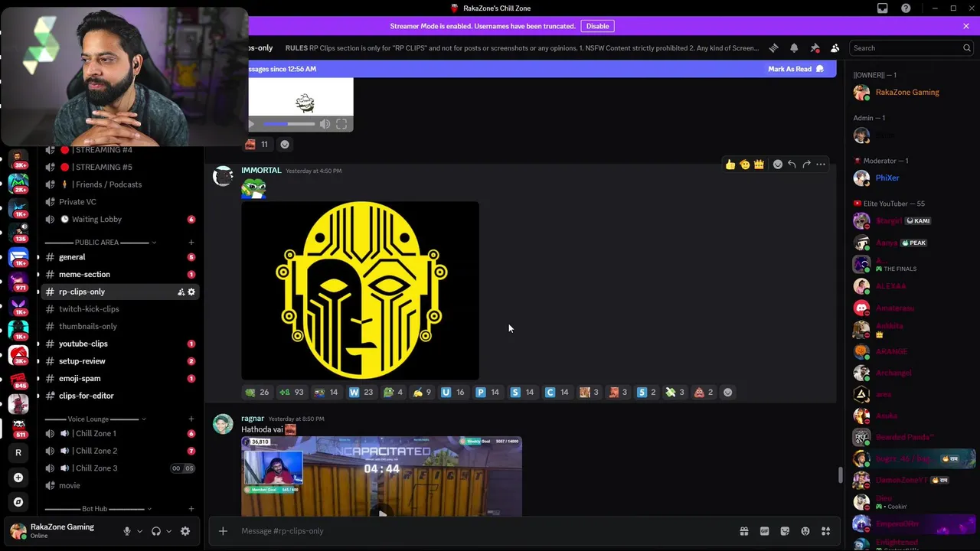This screenshot has height=551, width=980.
Task: Open user settings gear icon
Action: (x=185, y=531)
